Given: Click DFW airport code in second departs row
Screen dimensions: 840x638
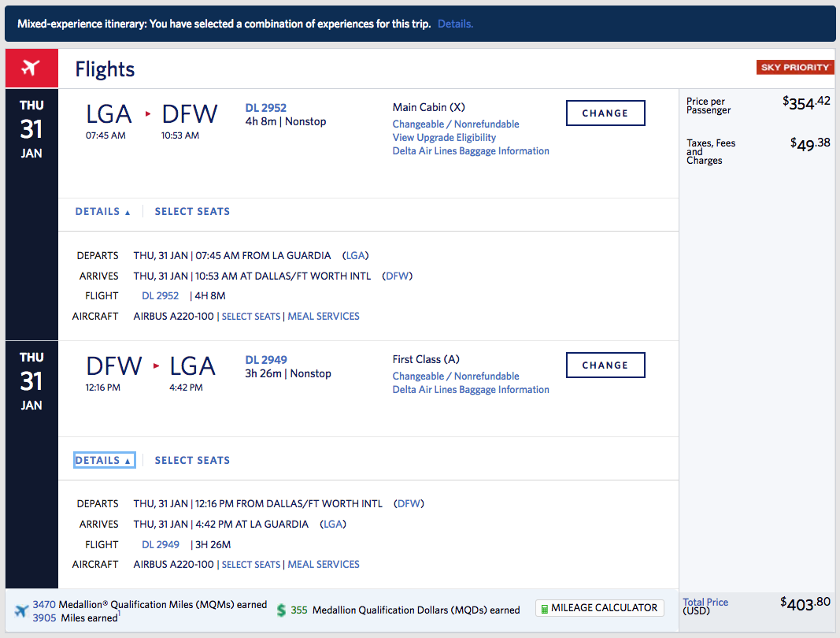Looking at the screenshot, I should [409, 504].
